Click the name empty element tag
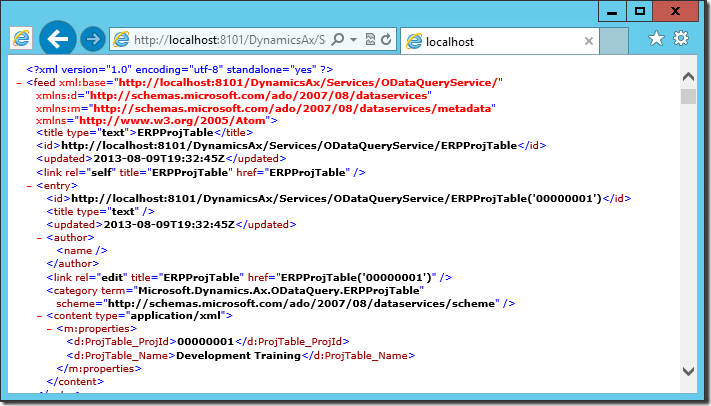711x406 pixels. (x=82, y=251)
